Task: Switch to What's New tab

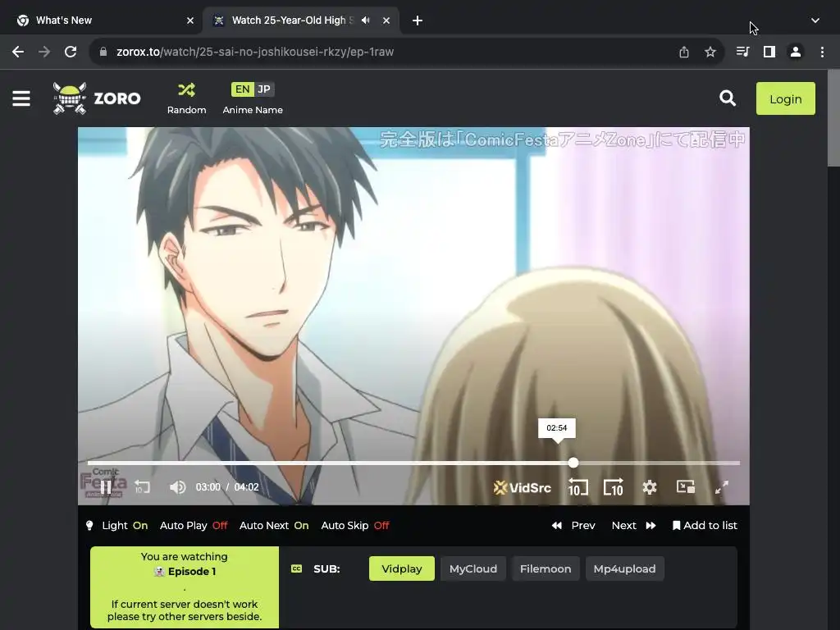Action: coord(102,21)
